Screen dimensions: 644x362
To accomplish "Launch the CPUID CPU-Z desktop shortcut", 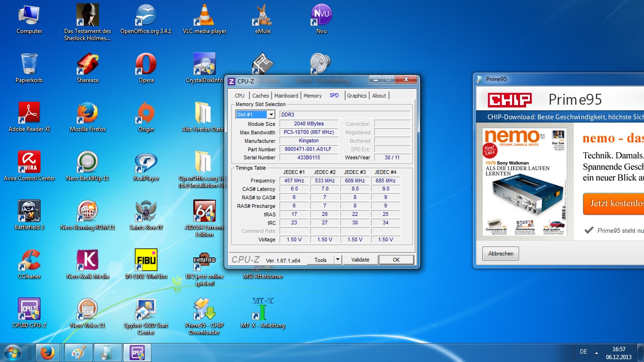I will pos(29,313).
